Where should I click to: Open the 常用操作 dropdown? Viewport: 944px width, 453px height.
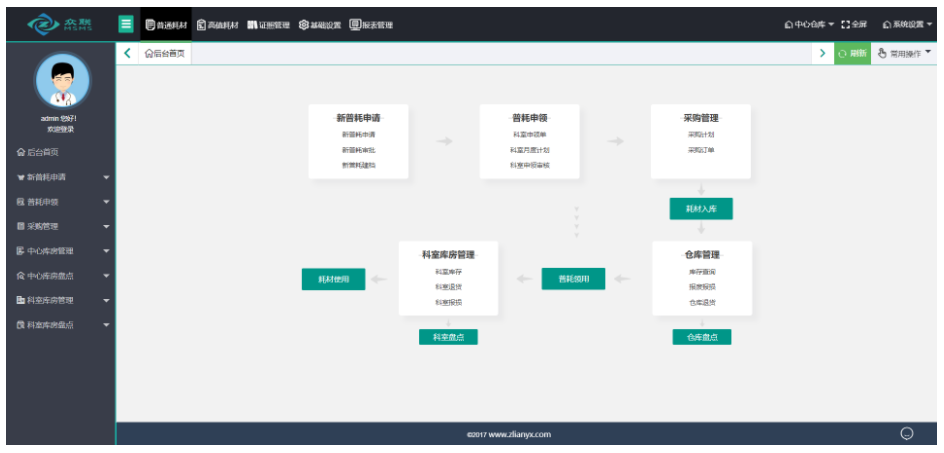pyautogui.click(x=904, y=53)
